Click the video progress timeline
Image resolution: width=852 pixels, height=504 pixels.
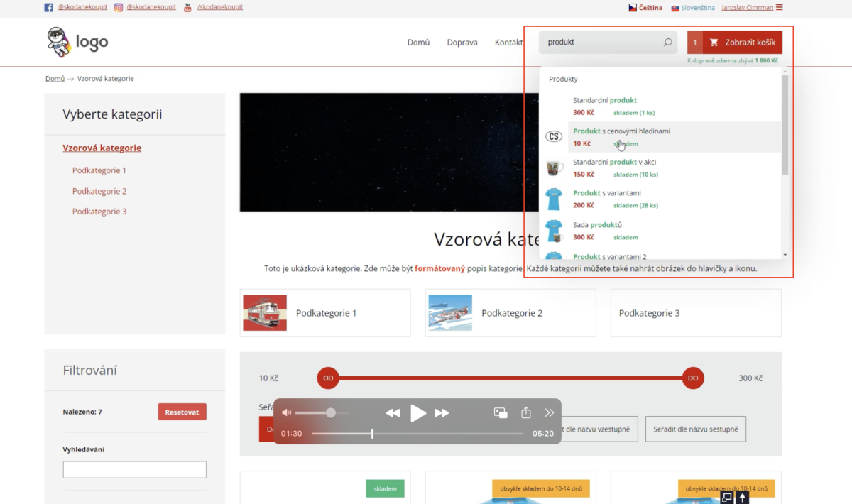point(417,434)
